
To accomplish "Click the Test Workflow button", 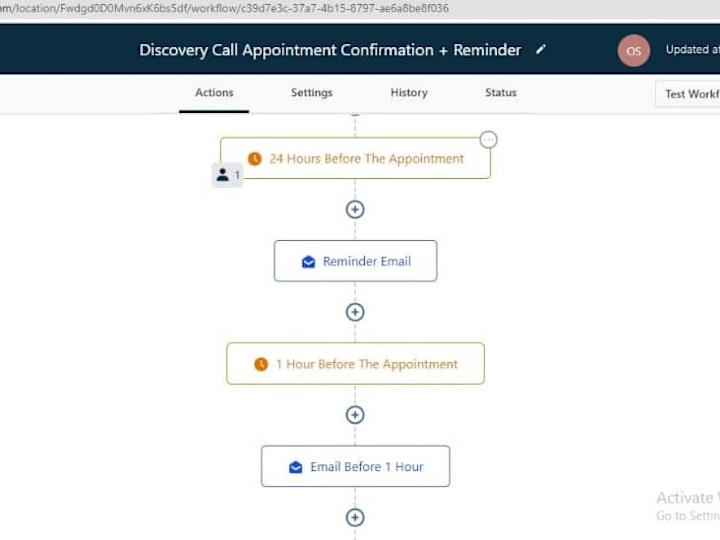I will click(x=688, y=94).
